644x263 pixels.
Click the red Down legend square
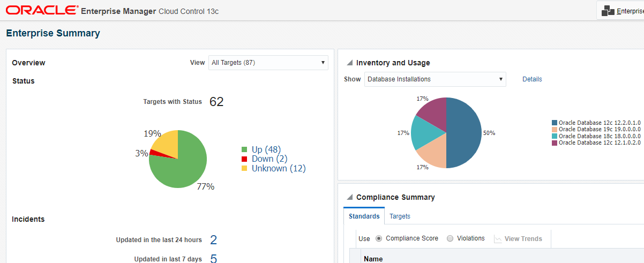244,159
